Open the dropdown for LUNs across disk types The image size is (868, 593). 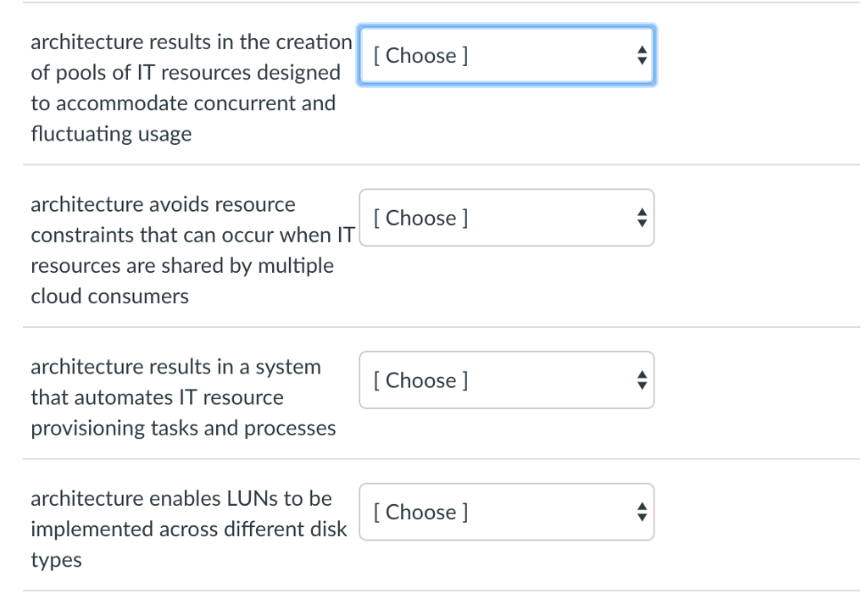pyautogui.click(x=506, y=513)
